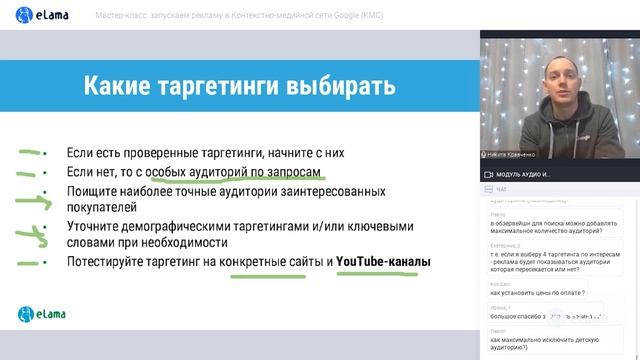Click presenter name label Никита Кравченко
This screenshot has height=360, width=640.
pyautogui.click(x=511, y=155)
